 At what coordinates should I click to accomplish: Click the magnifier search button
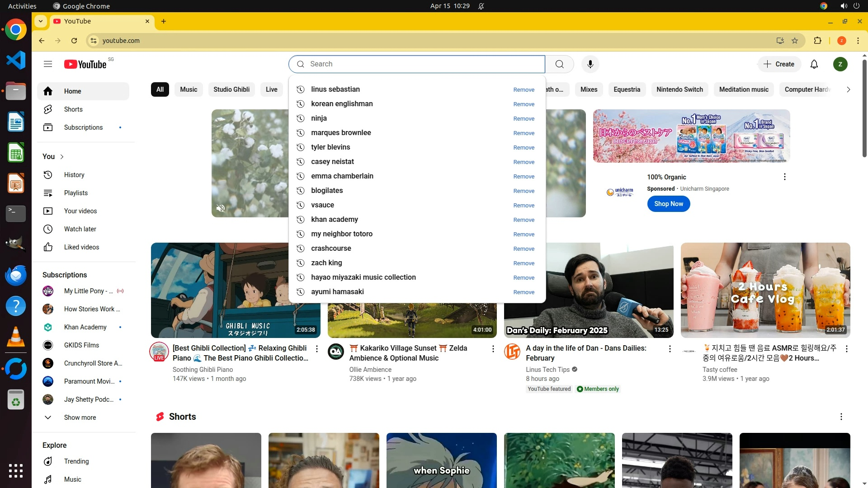point(559,64)
